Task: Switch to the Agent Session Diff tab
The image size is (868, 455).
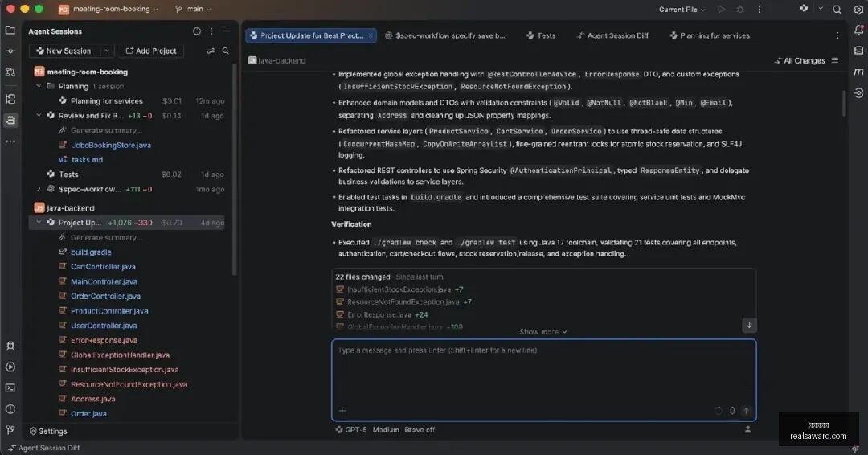Action: click(612, 35)
